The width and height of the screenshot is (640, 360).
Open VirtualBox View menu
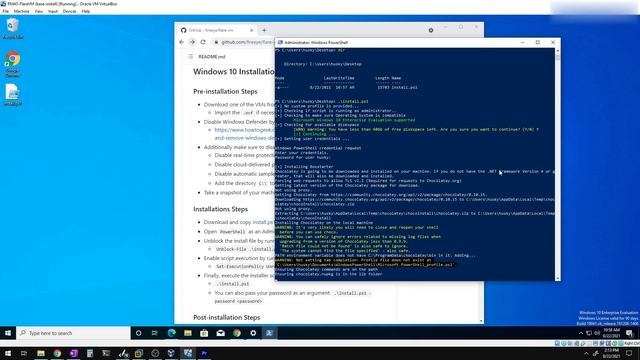38,11
